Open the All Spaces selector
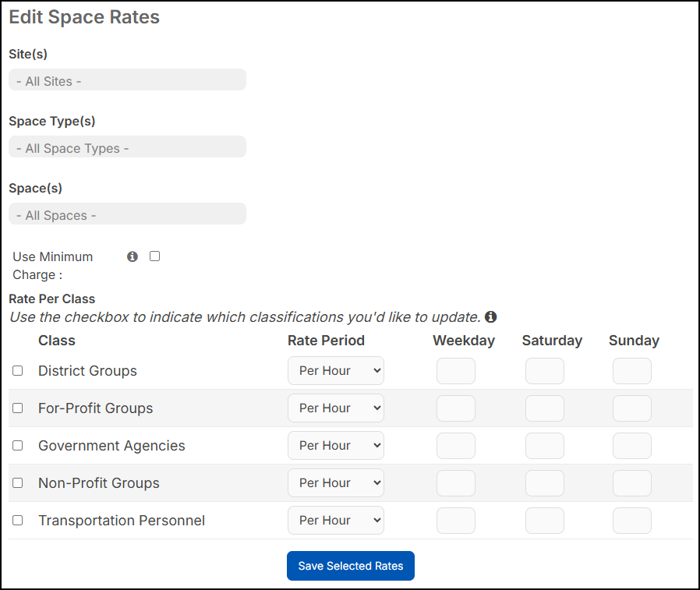This screenshot has width=700, height=590. pos(127,214)
